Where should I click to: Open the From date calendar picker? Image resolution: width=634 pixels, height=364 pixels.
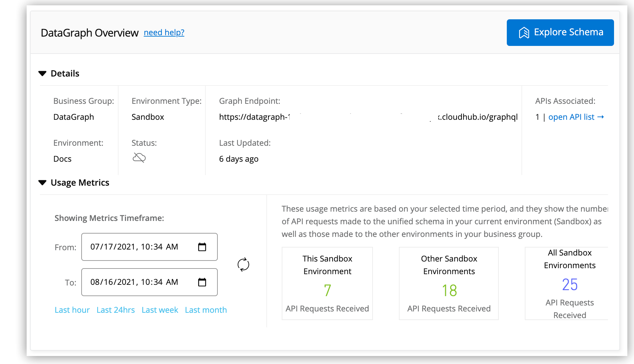pyautogui.click(x=202, y=247)
